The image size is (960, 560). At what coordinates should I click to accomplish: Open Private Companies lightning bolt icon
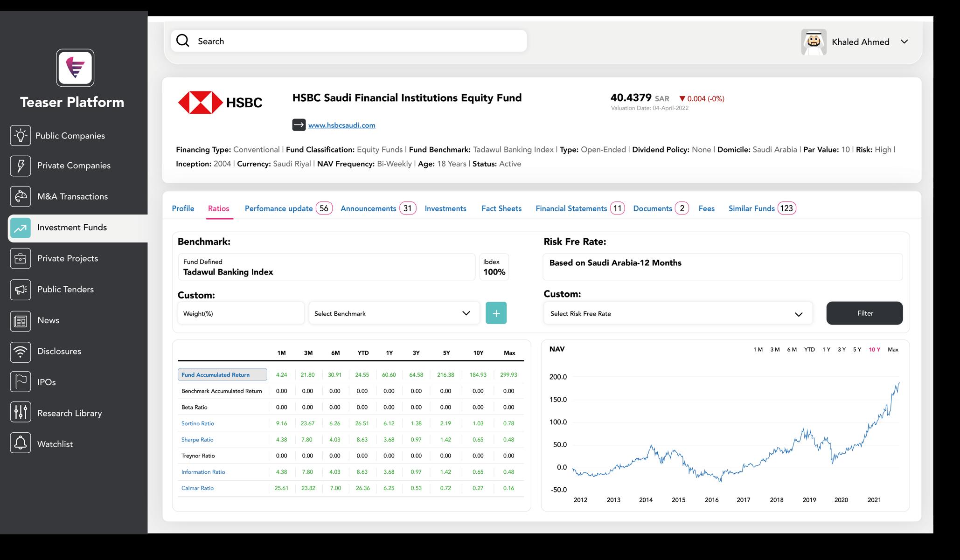(21, 166)
